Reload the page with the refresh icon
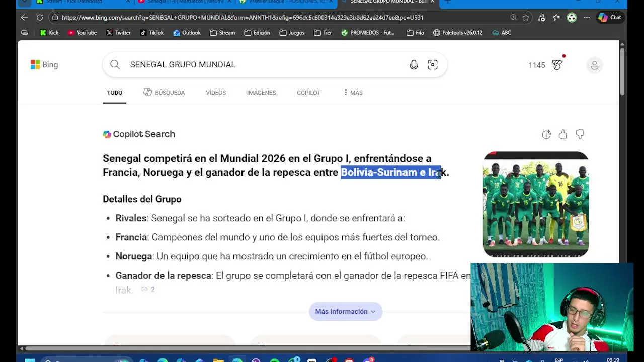Screen dimensions: 644x362 (x=40, y=17)
